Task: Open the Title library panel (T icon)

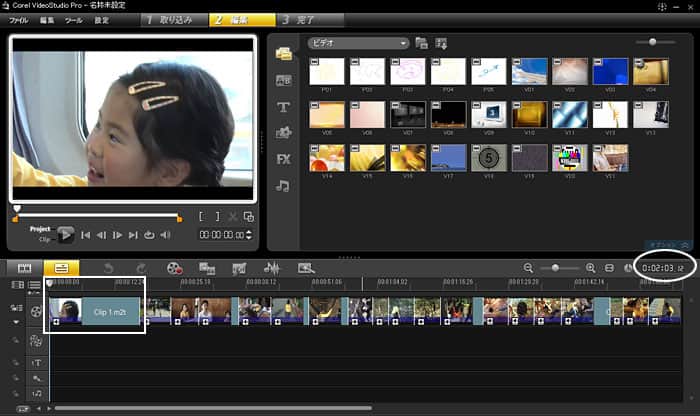Action: click(283, 107)
